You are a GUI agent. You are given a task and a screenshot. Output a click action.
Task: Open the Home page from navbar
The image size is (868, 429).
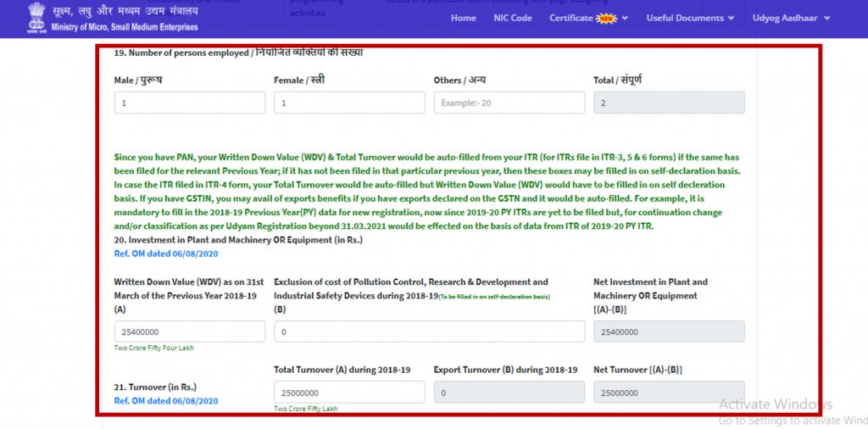463,18
